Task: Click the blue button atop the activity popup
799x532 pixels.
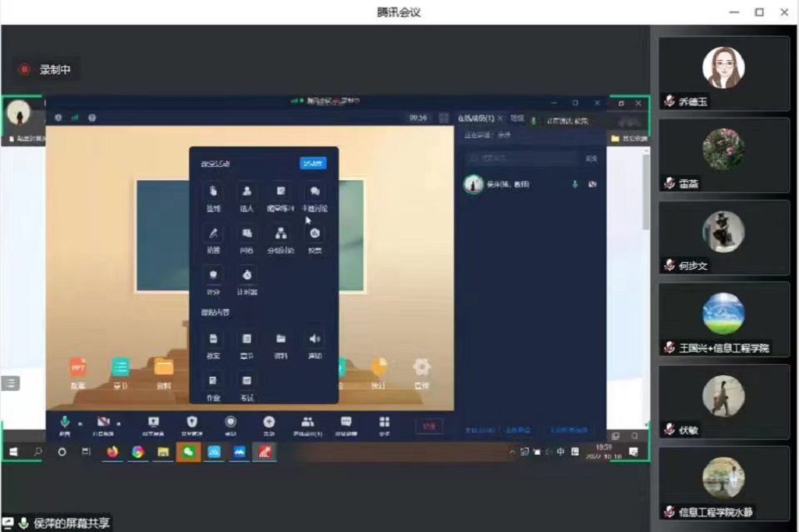Action: pyautogui.click(x=313, y=163)
